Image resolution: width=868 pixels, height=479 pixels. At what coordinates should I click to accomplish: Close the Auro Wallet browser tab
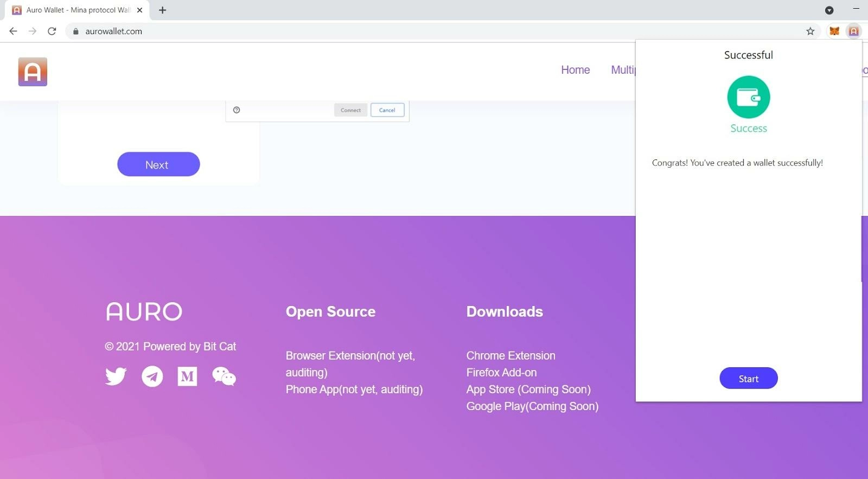[140, 10]
